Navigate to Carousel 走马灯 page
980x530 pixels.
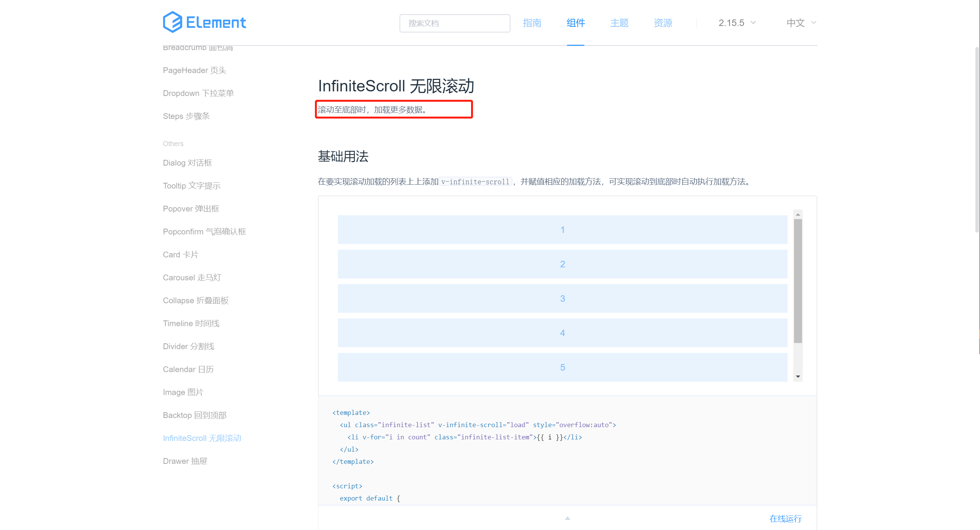[192, 278]
